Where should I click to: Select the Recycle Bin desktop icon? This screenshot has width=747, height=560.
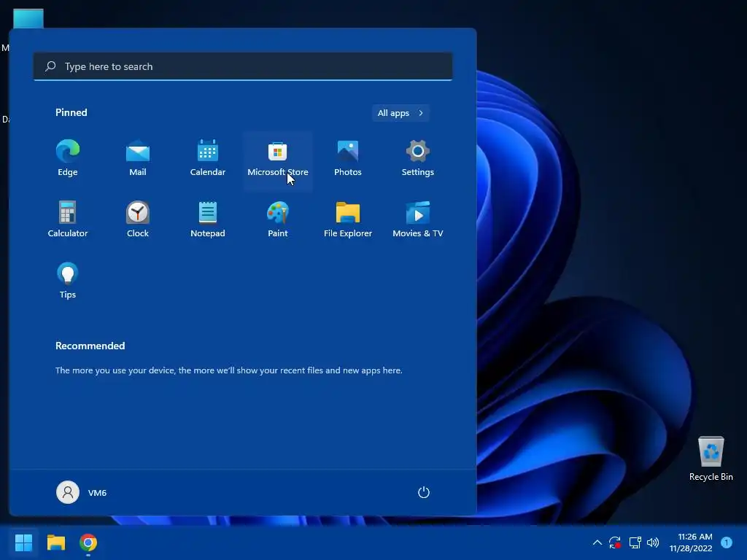pyautogui.click(x=711, y=459)
